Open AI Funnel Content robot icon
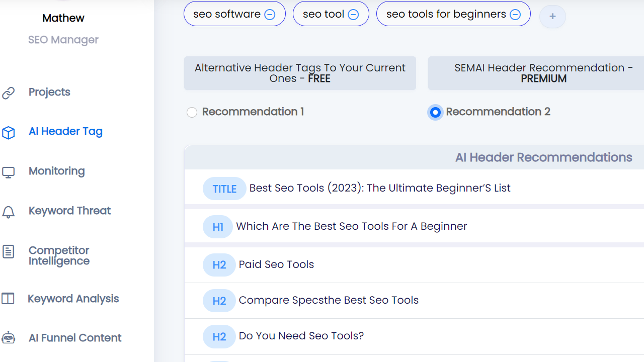The width and height of the screenshot is (644, 362). [x=9, y=337]
